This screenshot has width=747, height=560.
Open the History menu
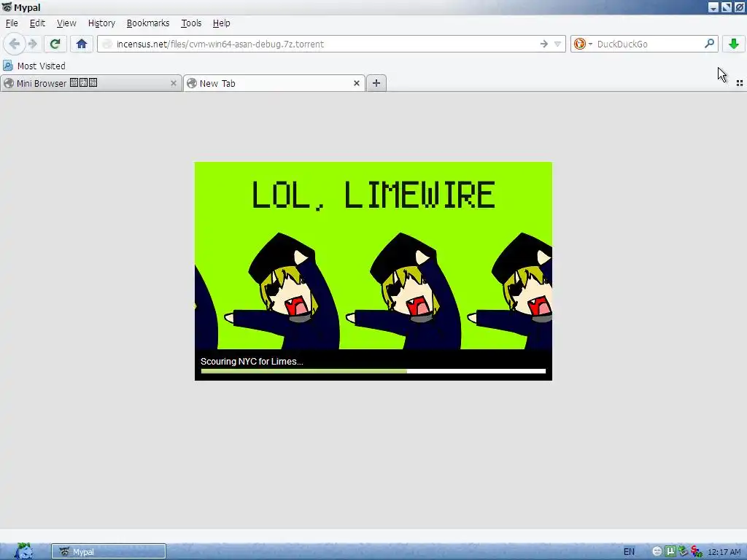101,23
